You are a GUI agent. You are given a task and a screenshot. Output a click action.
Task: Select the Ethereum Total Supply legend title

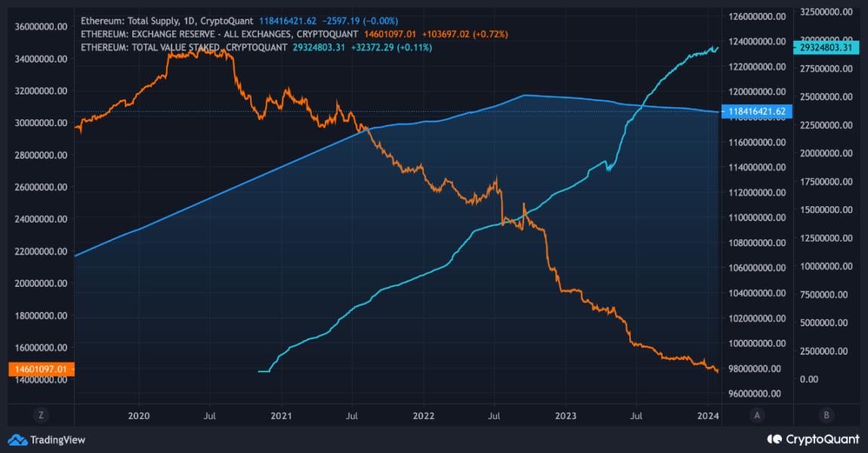[x=167, y=21]
